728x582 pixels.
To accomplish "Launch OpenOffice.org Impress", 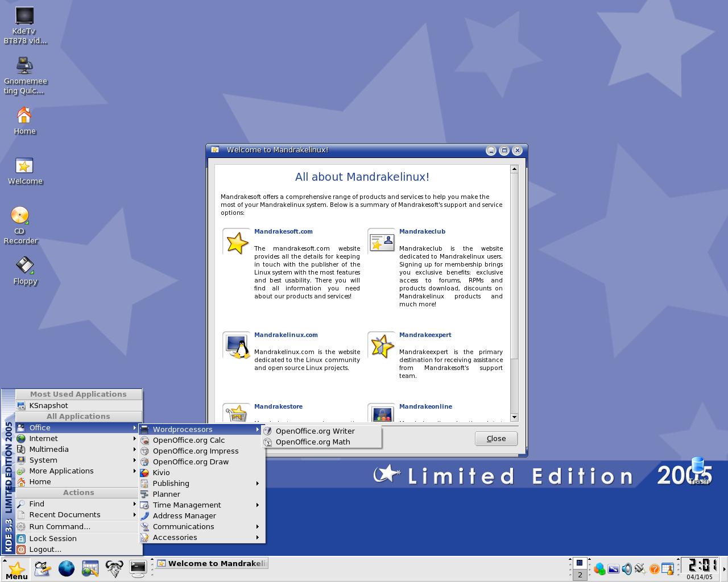I will click(202, 451).
